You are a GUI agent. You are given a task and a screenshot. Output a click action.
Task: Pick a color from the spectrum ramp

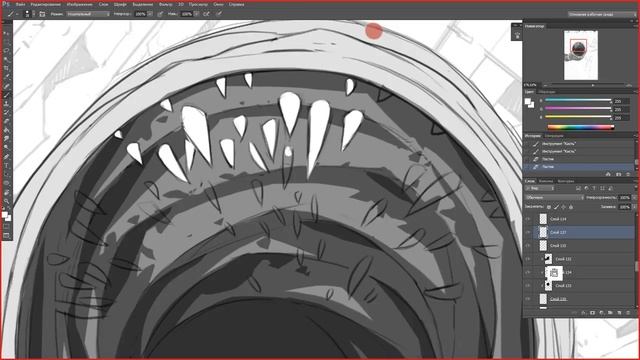580,127
